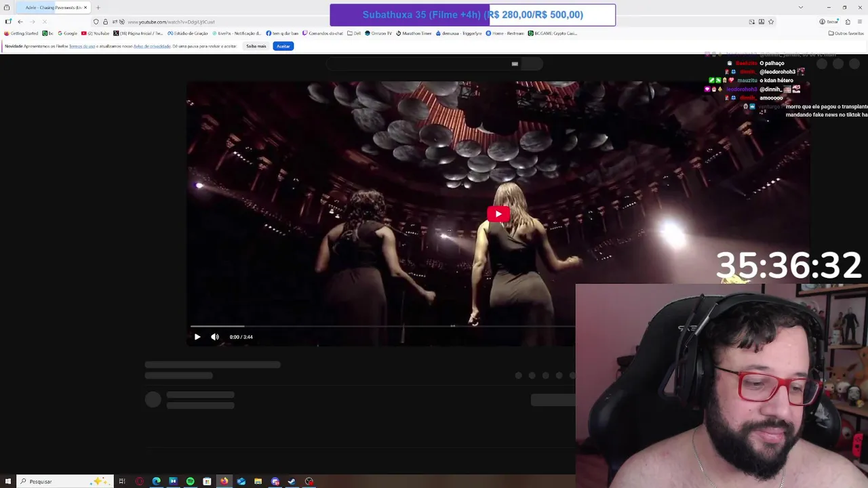The height and width of the screenshot is (488, 868).
Task: Go back with the browser back arrow
Action: (x=20, y=22)
